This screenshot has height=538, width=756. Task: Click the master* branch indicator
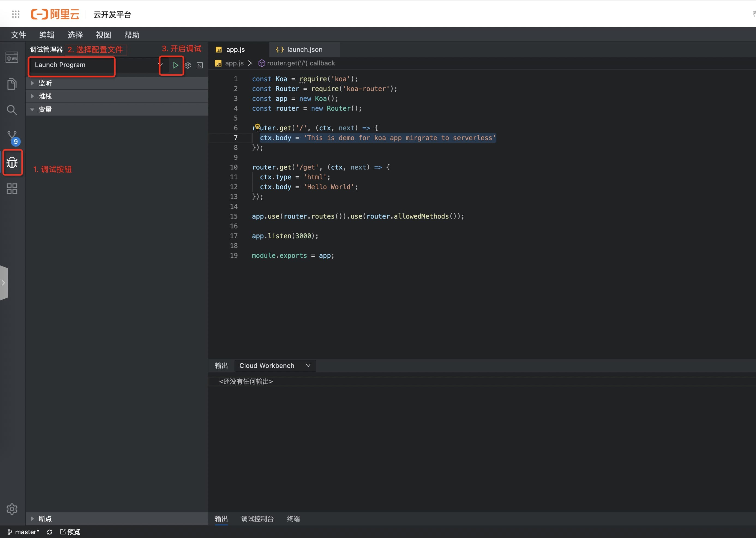(x=23, y=532)
